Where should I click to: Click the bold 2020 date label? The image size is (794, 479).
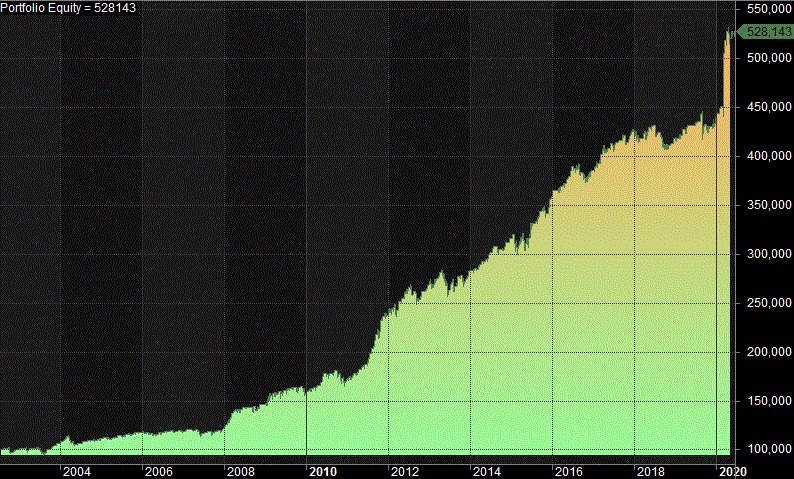coord(732,470)
